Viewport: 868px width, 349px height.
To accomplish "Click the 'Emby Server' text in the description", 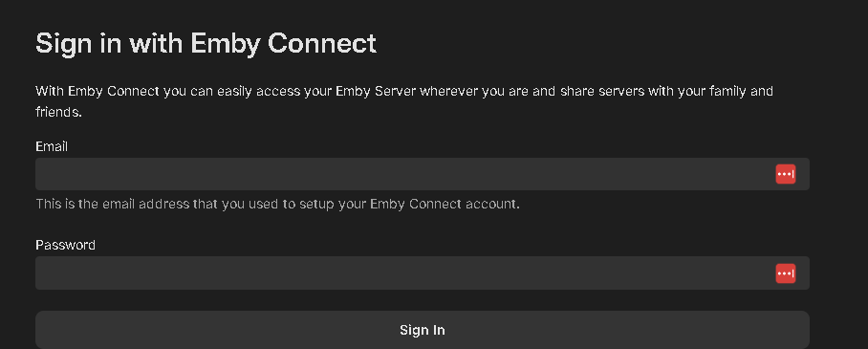I will (376, 91).
